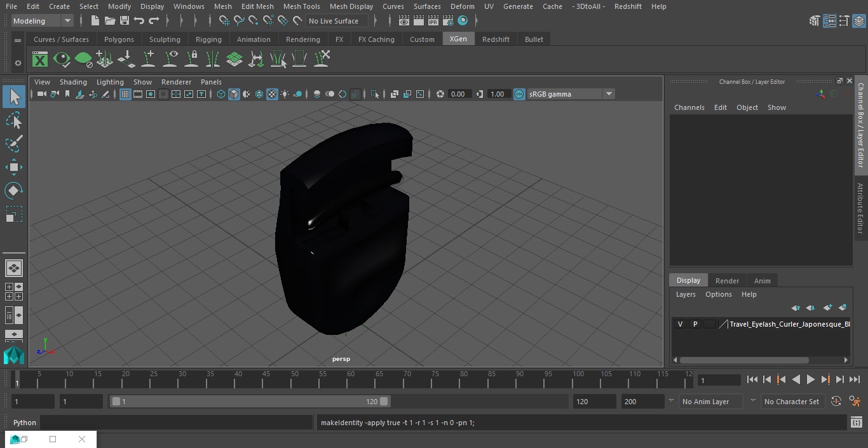Toggle smooth shade all display
Image resolution: width=868 pixels, height=448 pixels.
[234, 94]
